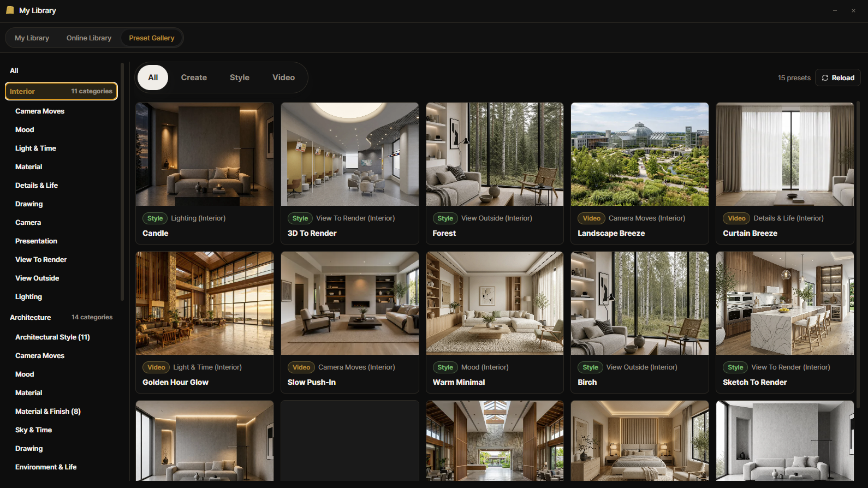Image resolution: width=868 pixels, height=488 pixels.
Task: Open the My Library tab
Action: pyautogui.click(x=32, y=38)
